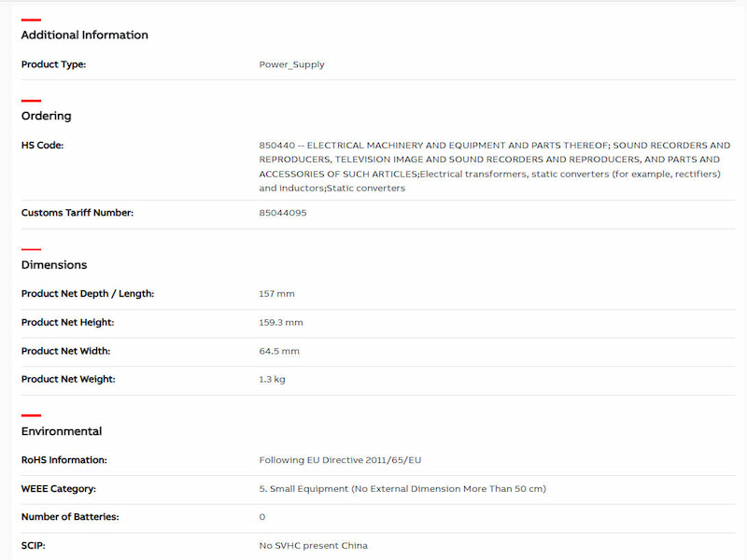The height and width of the screenshot is (560, 747).
Task: Click the RoHS Information label
Action: point(64,460)
